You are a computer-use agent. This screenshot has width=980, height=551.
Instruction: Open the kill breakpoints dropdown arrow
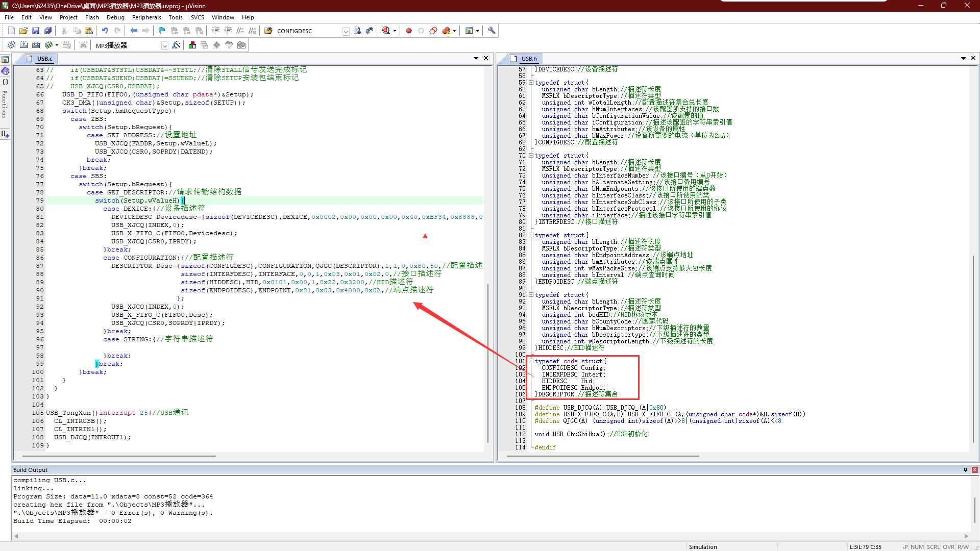(454, 31)
